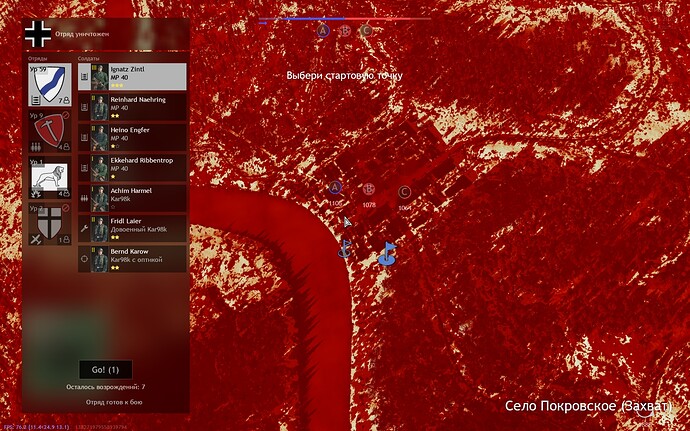The image size is (690, 431).
Task: Click the 1106 distance under point A
Action: tap(335, 203)
